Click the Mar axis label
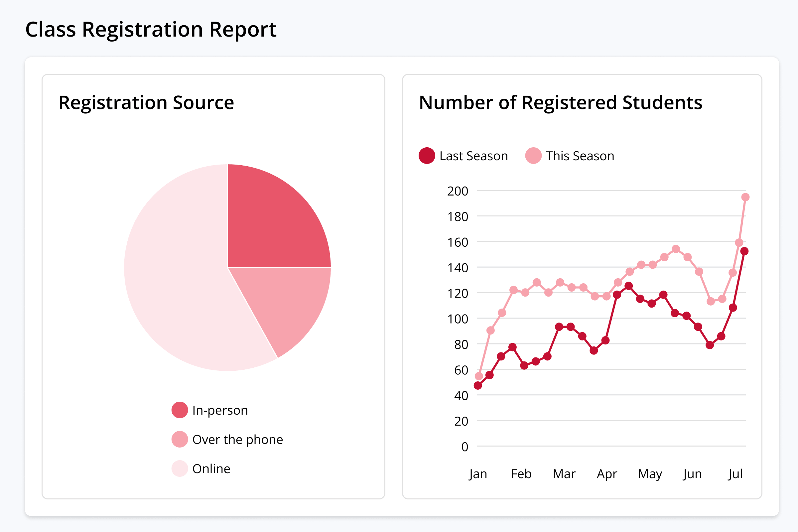Screen dimensions: 798x532 [x=564, y=474]
